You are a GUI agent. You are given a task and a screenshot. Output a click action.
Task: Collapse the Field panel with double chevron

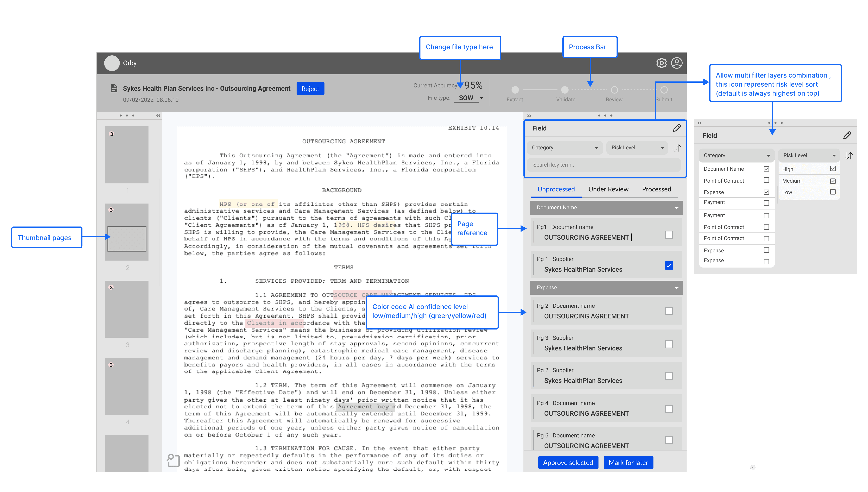click(x=529, y=116)
